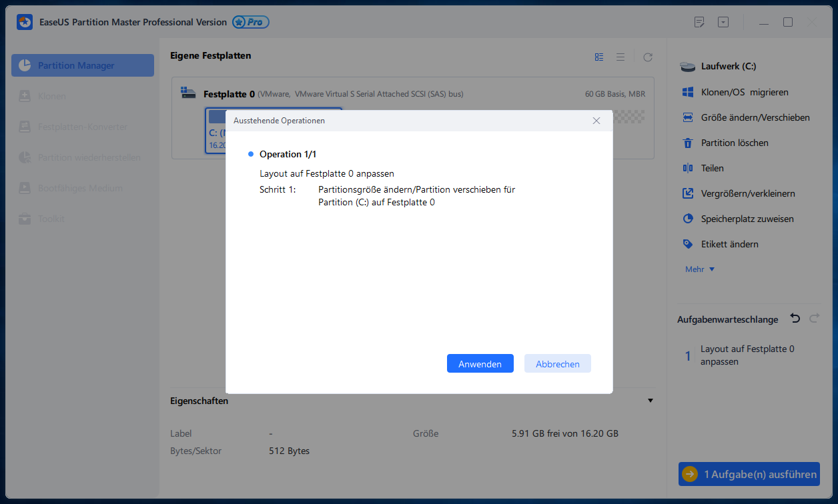The width and height of the screenshot is (838, 504).
Task: Click 1 Aufgabe(n) ausführen button
Action: 749,475
